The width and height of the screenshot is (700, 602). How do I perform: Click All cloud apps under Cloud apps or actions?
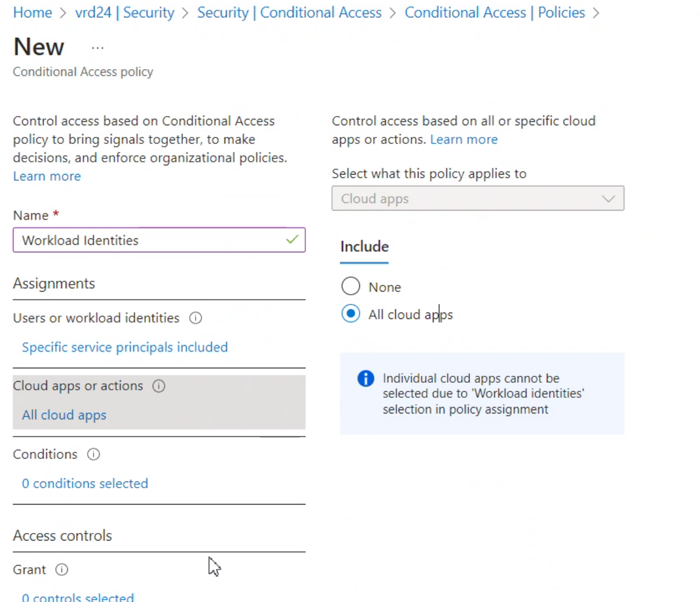64,415
